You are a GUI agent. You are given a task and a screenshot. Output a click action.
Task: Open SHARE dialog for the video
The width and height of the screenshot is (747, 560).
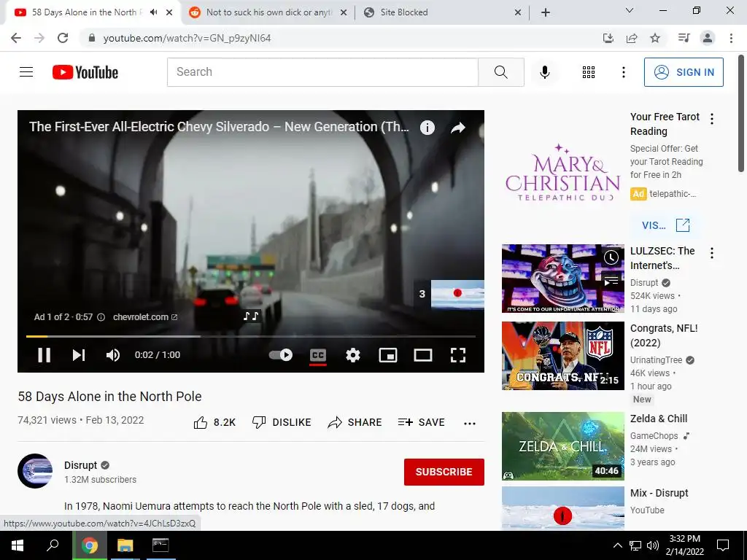pos(355,422)
